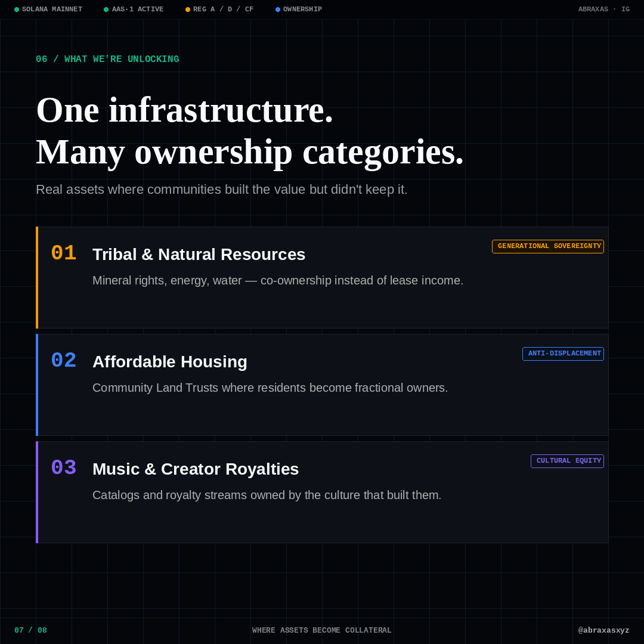Click the ANTI-DISPLACEMENT badge
The width and height of the screenshot is (644, 644).
tap(563, 354)
